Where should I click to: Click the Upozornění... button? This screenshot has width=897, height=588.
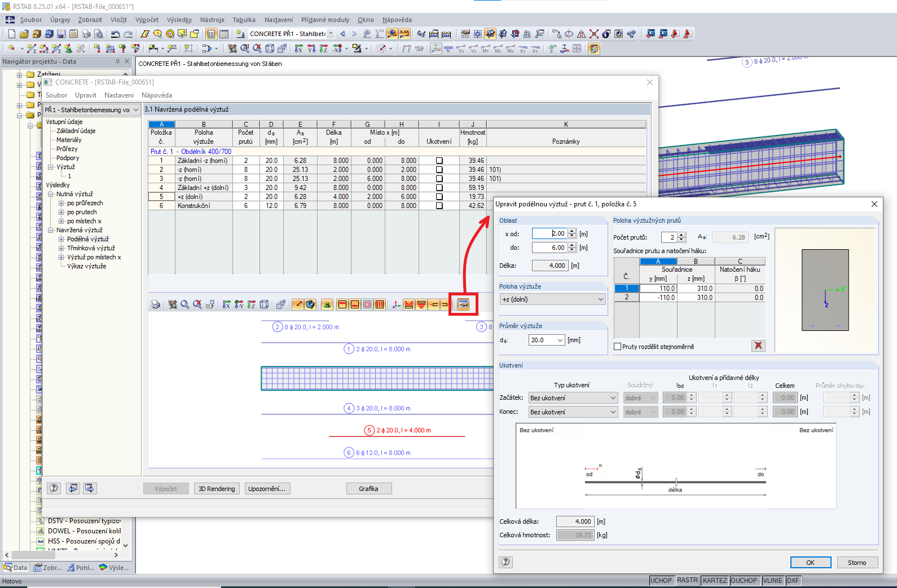coord(267,489)
